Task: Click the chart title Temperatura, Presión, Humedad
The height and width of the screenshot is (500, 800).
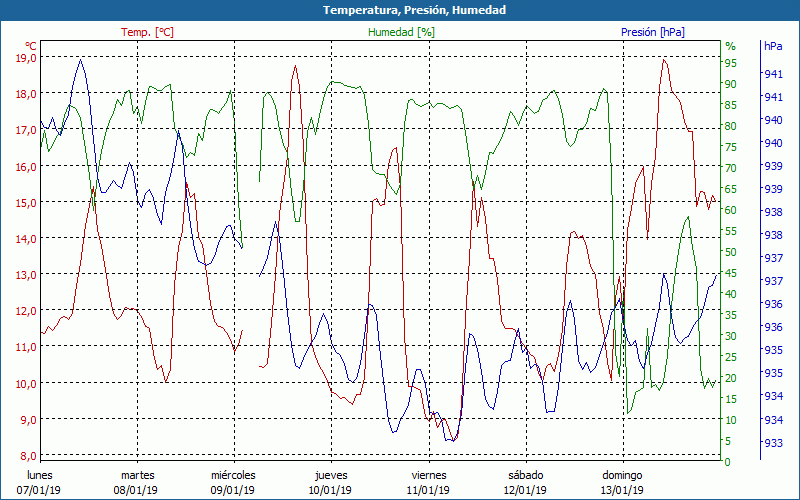Action: coord(400,10)
